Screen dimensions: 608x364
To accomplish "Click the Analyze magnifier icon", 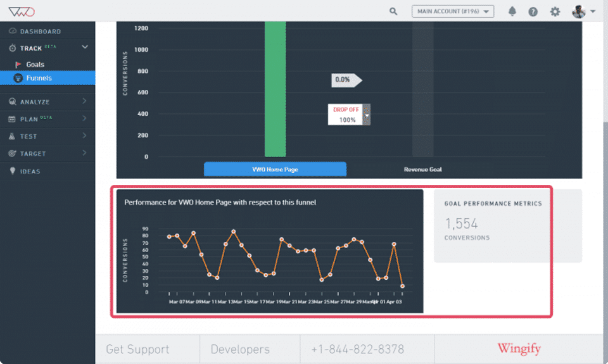I will [13, 101].
